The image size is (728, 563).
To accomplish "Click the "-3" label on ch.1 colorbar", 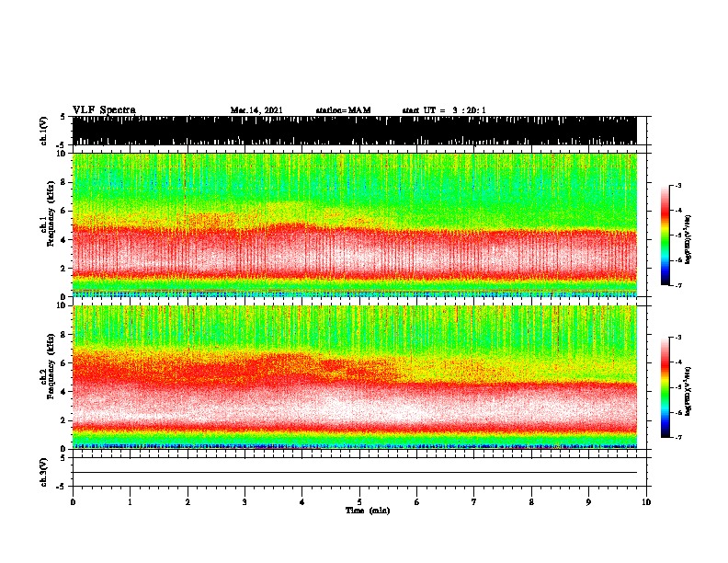I will 677,186.
